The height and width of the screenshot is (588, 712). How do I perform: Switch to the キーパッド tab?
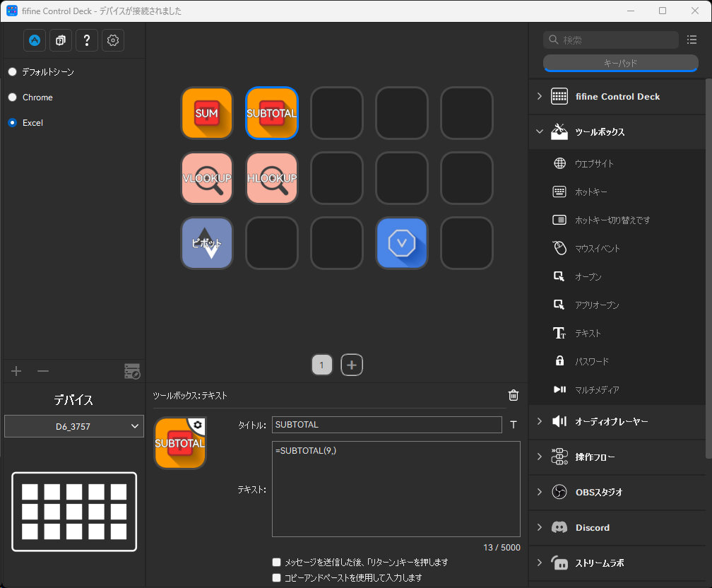620,63
